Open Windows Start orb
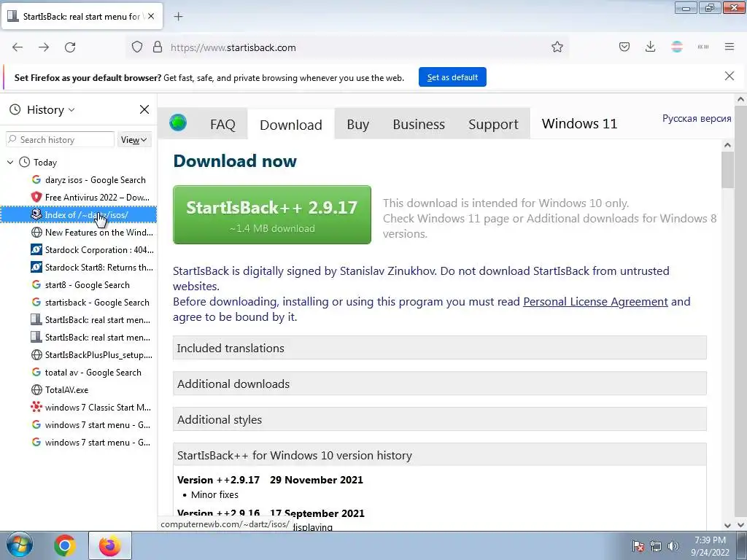The height and width of the screenshot is (560, 747). pos(19,545)
